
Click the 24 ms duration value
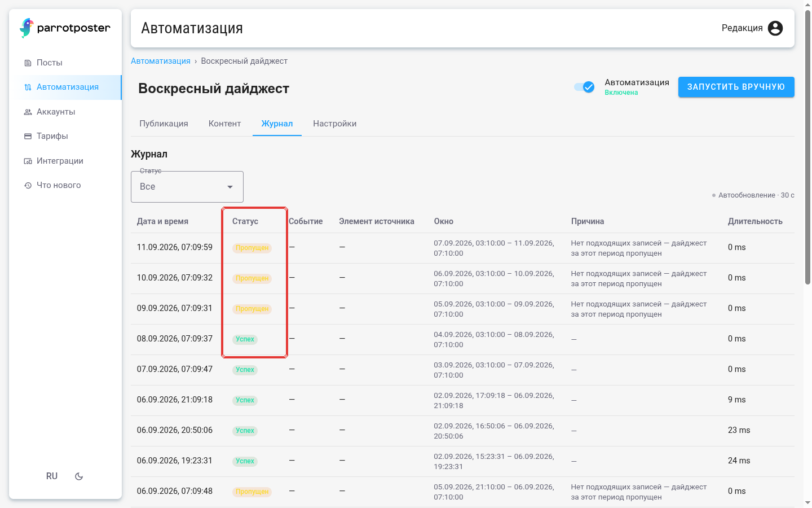(739, 461)
